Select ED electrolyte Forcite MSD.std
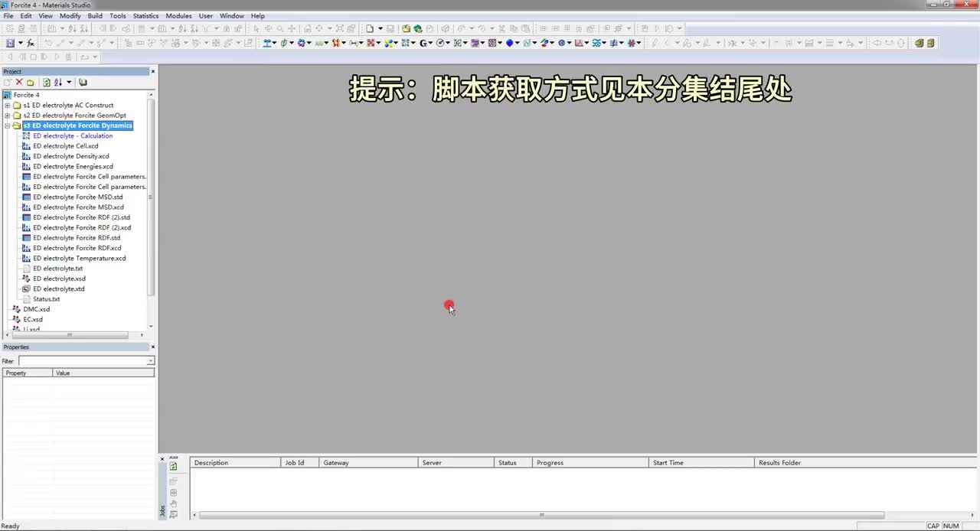 [77, 197]
